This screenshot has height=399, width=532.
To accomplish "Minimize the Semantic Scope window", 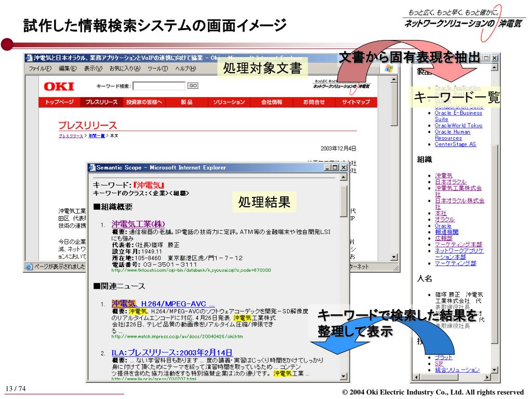I will click(x=327, y=168).
